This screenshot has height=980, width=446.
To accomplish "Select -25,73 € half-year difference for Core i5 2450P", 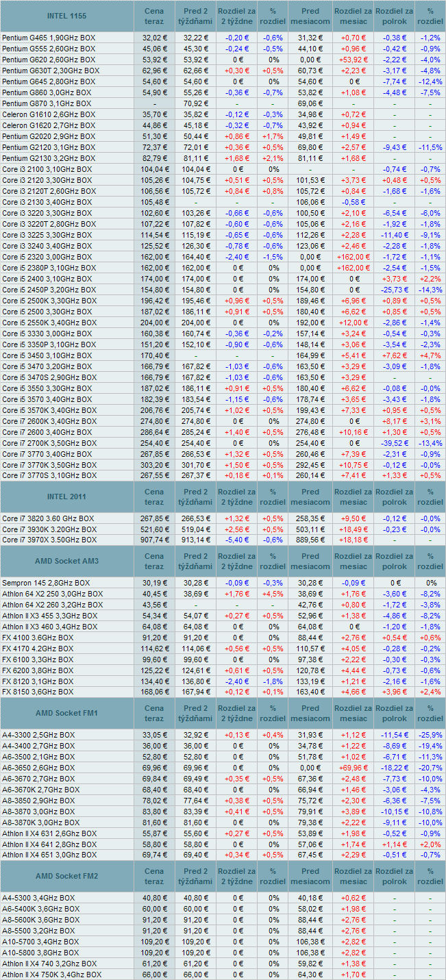I will tap(395, 290).
